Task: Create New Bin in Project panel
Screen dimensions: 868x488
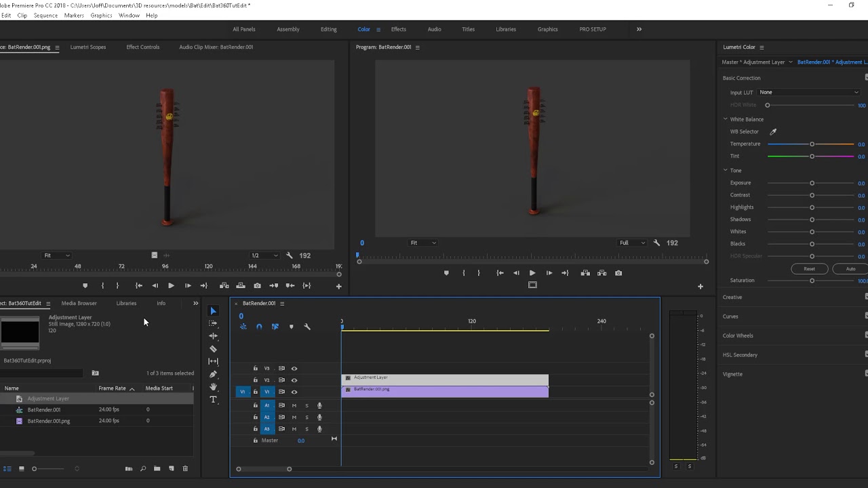Action: pyautogui.click(x=157, y=468)
